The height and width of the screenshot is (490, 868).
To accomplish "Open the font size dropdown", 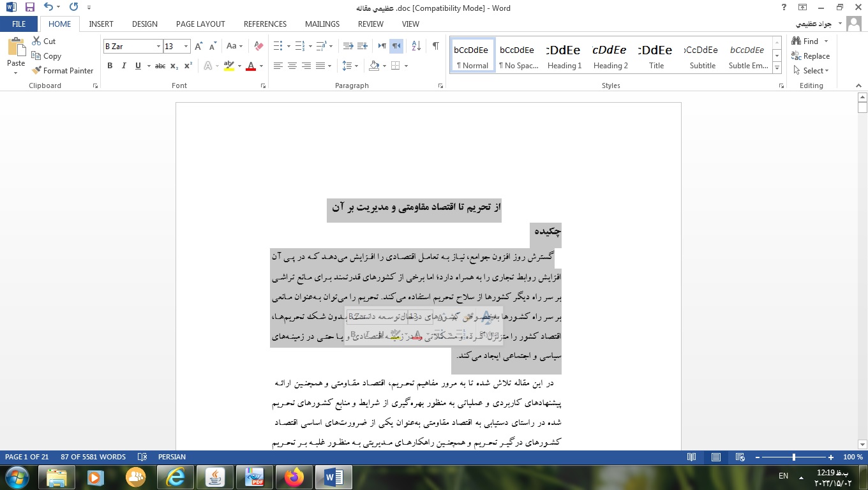I will click(186, 46).
